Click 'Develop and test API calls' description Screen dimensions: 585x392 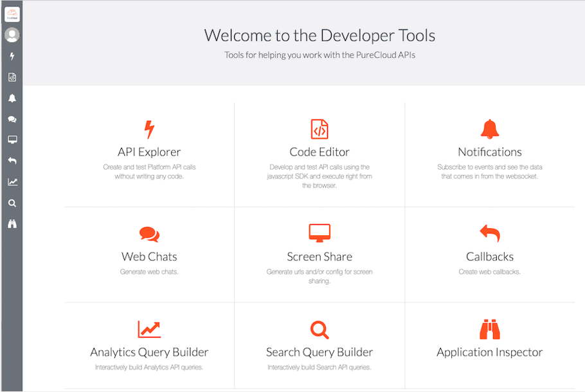pos(319,176)
